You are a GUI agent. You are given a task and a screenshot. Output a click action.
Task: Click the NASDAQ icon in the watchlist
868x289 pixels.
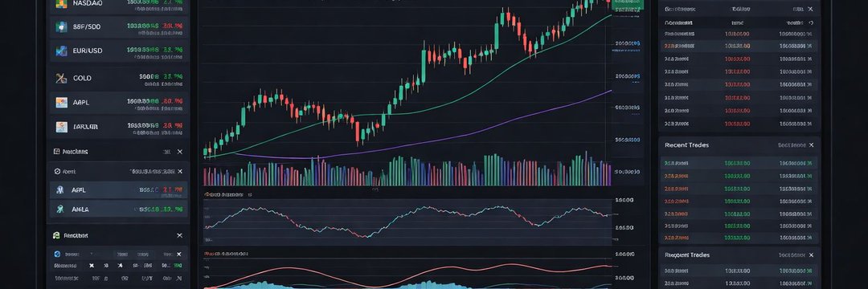(61, 3)
